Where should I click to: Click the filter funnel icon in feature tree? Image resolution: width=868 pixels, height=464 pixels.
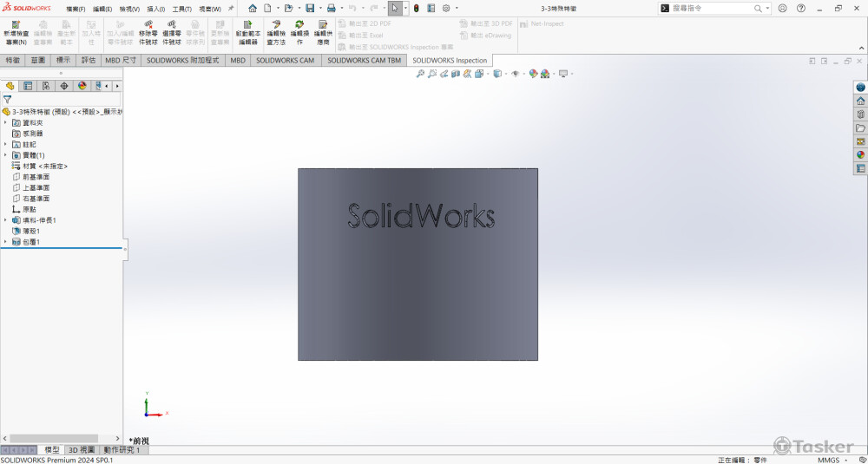[8, 100]
